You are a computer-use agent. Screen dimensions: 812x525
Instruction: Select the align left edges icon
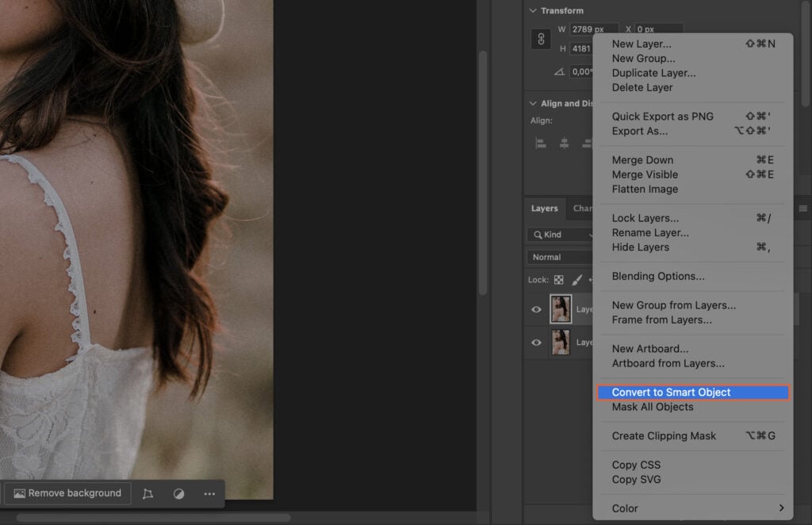(x=538, y=141)
